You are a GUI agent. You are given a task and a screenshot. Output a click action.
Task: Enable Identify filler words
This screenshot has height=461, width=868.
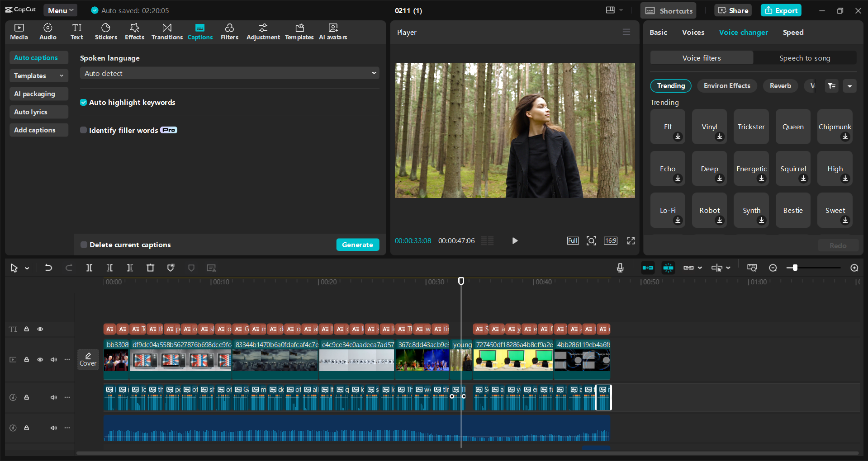83,130
